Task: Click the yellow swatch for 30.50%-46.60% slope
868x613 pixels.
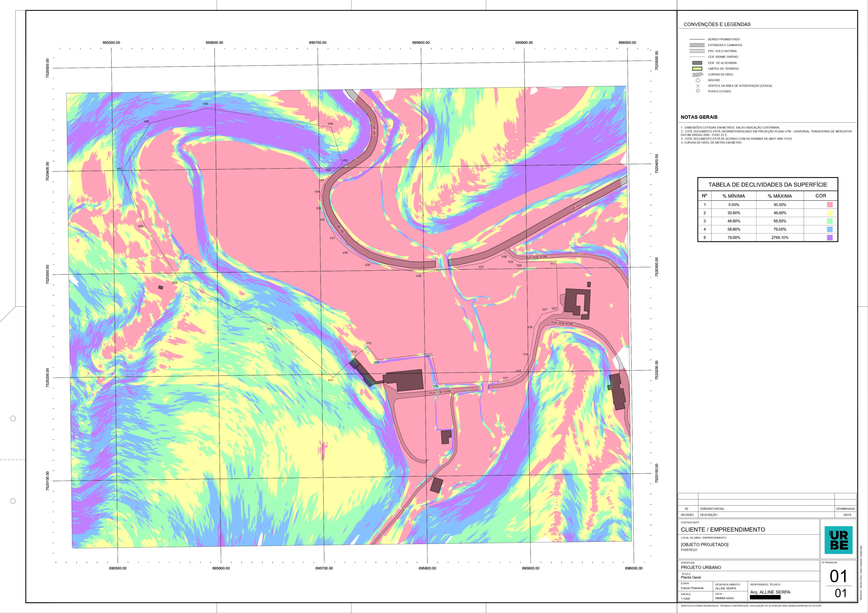Action: click(829, 213)
